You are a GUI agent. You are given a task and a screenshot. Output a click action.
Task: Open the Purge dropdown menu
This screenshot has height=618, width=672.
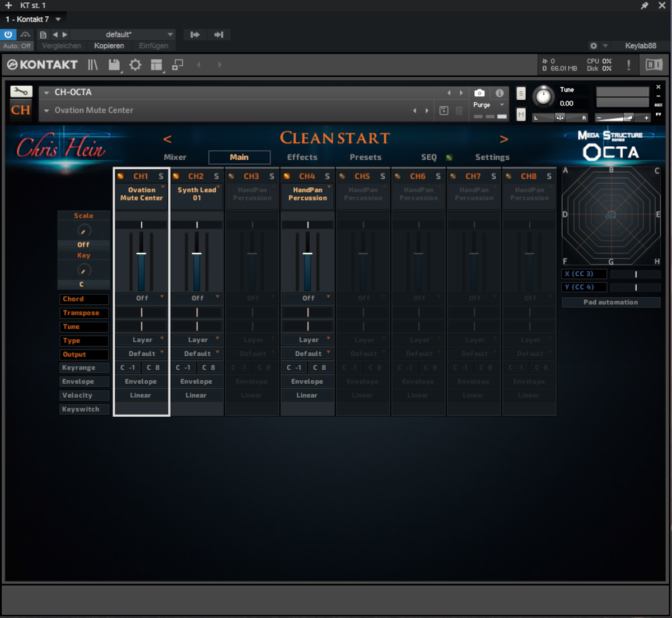489,105
